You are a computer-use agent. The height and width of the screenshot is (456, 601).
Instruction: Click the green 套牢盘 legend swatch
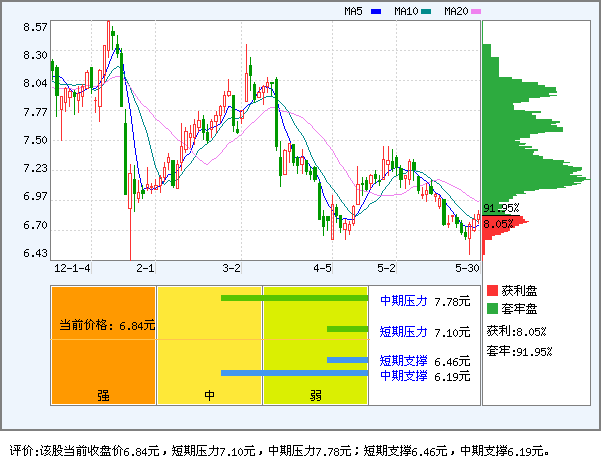(x=492, y=308)
